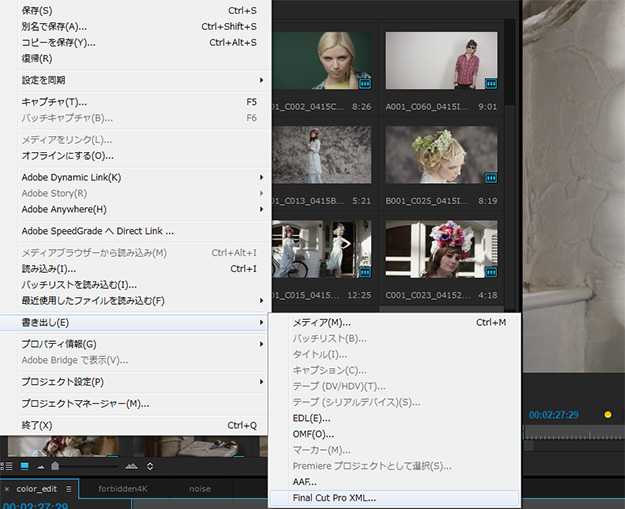625x509 pixels.
Task: Open プロジェクトマネージャー(M)... menu entry
Action: click(85, 403)
